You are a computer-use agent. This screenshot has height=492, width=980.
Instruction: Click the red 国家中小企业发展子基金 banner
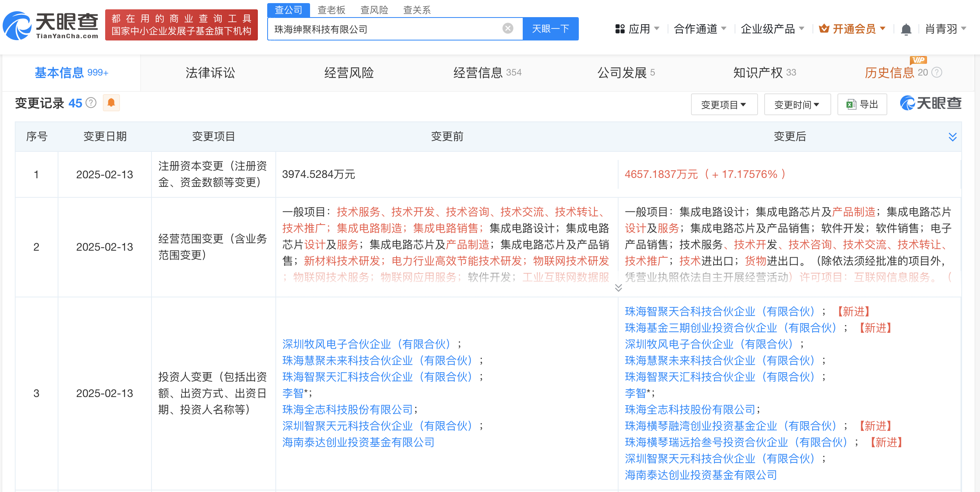(181, 25)
